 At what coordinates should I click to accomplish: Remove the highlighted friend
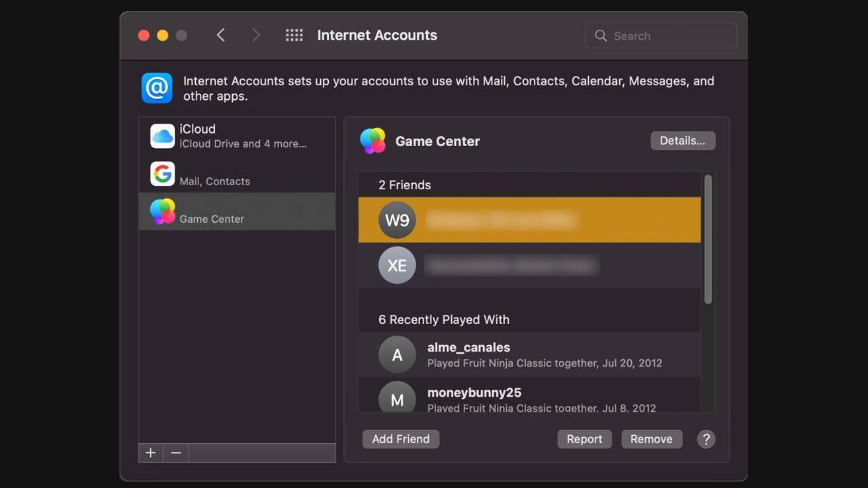pyautogui.click(x=651, y=438)
